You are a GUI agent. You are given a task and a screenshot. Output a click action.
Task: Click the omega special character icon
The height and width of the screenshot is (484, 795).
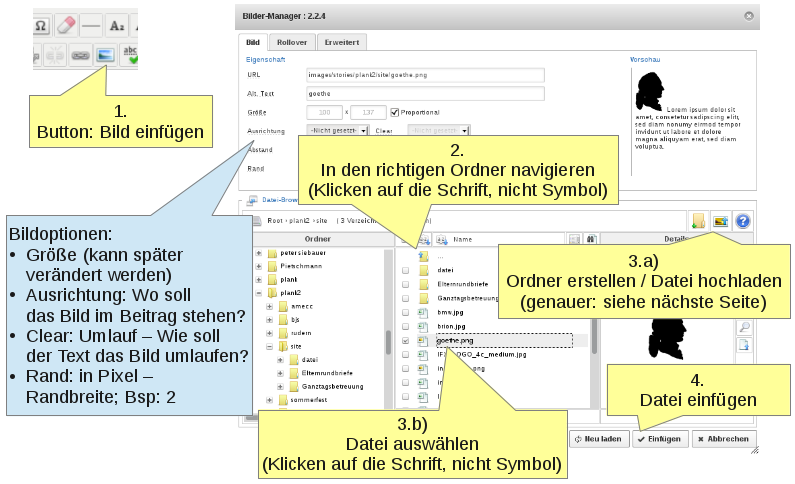point(42,26)
